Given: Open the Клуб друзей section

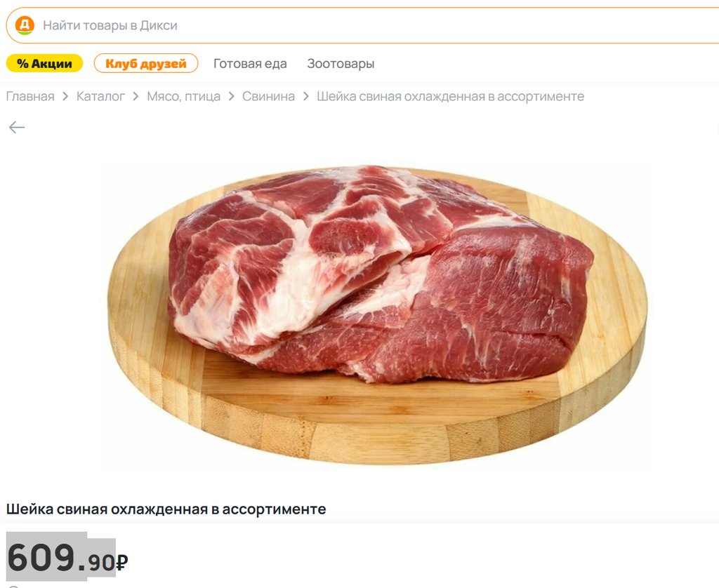Looking at the screenshot, I should (146, 63).
